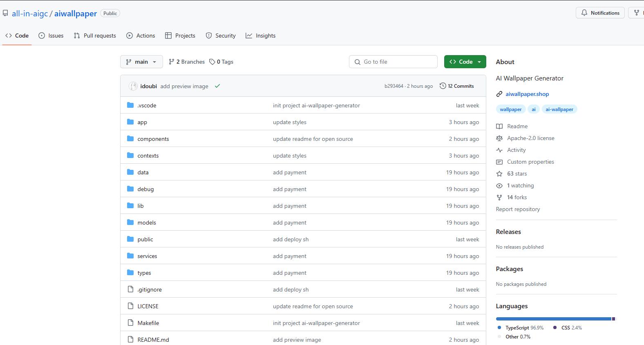The width and height of the screenshot is (644, 345).
Task: Click the fork icon next to 14 forks
Action: pyautogui.click(x=499, y=197)
